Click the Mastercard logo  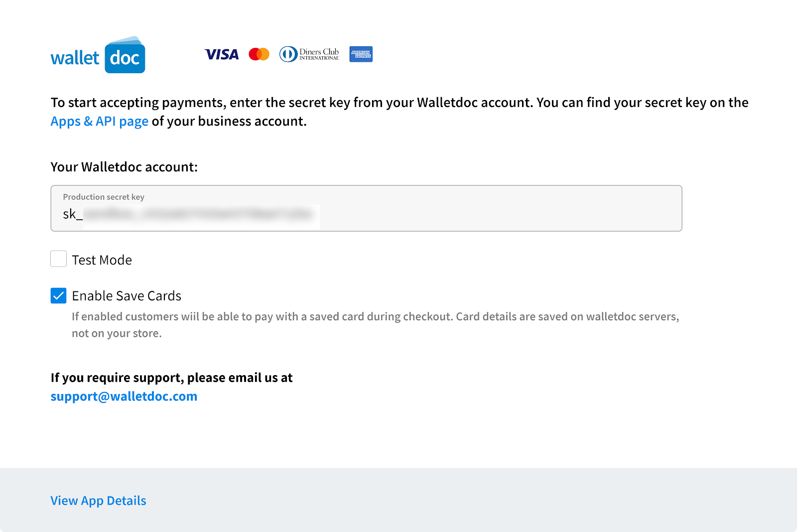(259, 54)
